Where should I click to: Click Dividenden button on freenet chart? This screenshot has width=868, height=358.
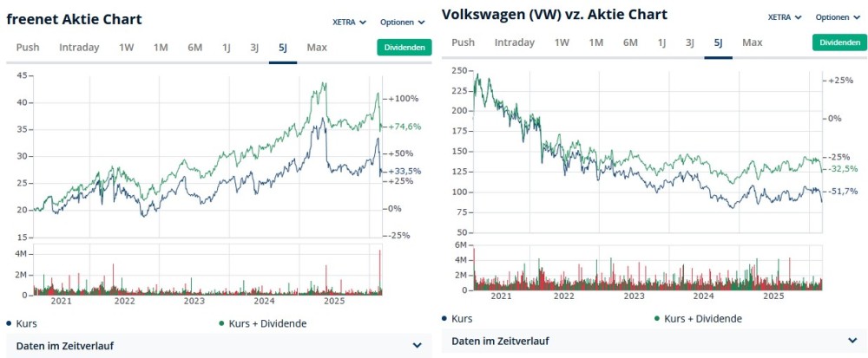[x=404, y=48]
